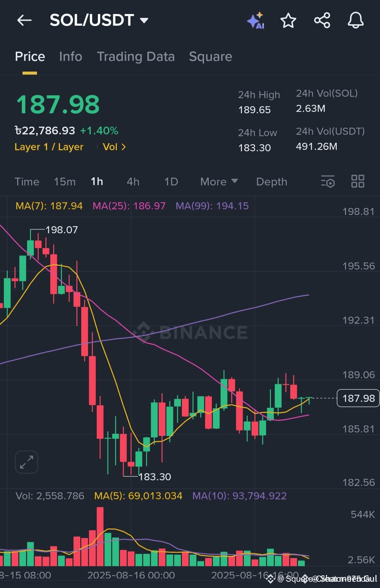Select the Price tab
The width and height of the screenshot is (380, 588).
pos(30,57)
